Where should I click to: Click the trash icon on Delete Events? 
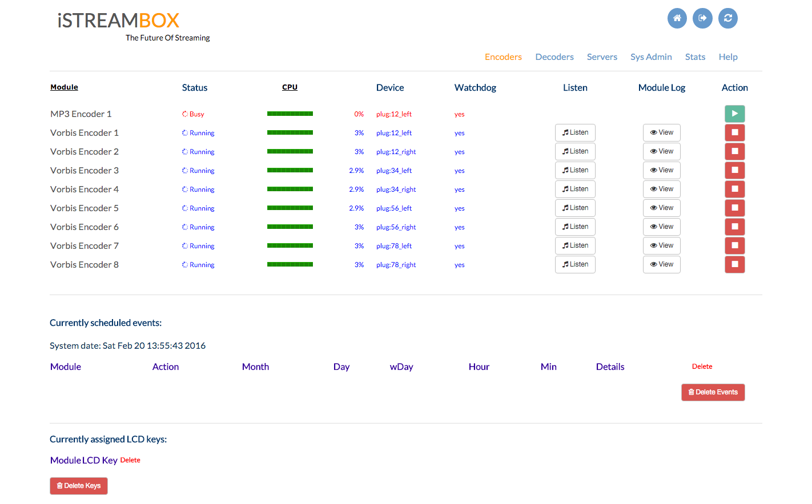click(692, 392)
